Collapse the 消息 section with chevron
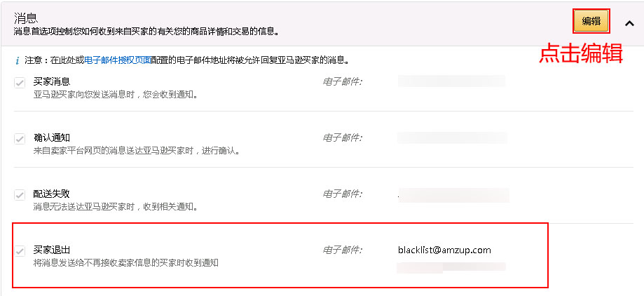 (629, 23)
